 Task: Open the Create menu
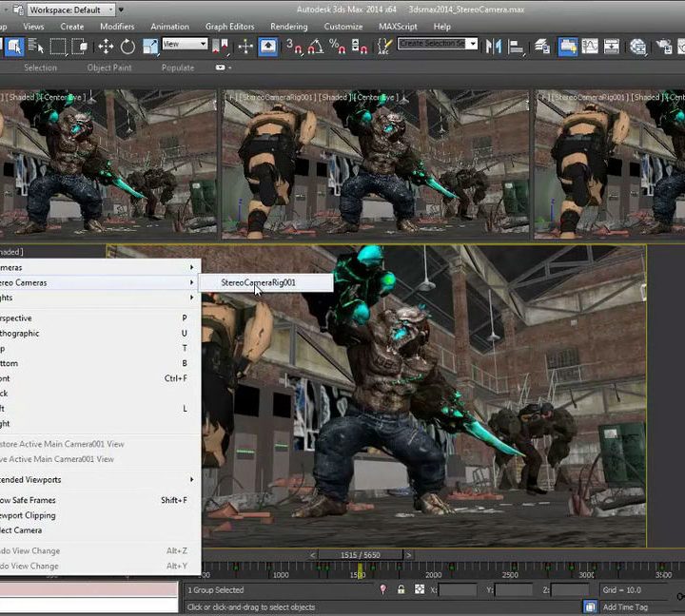(x=72, y=27)
